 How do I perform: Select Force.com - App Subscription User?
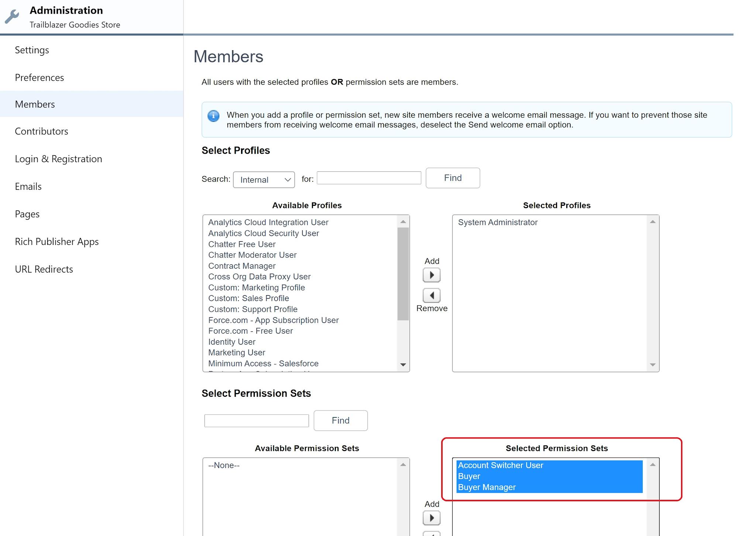(273, 320)
